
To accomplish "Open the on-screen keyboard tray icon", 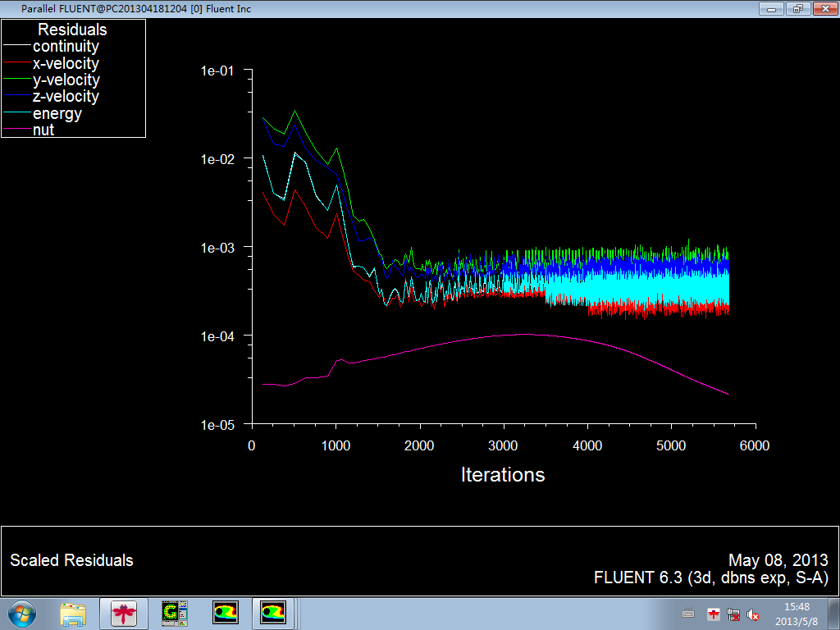I will click(x=689, y=614).
